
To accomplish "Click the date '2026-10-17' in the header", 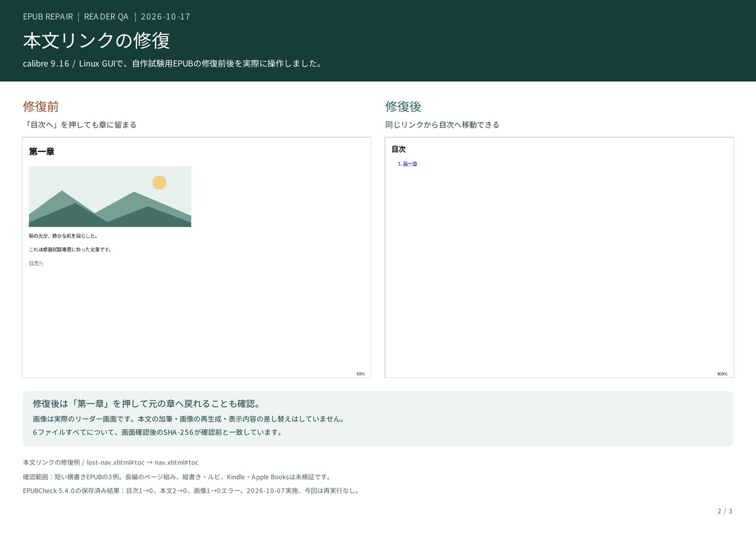I will click(x=165, y=17).
